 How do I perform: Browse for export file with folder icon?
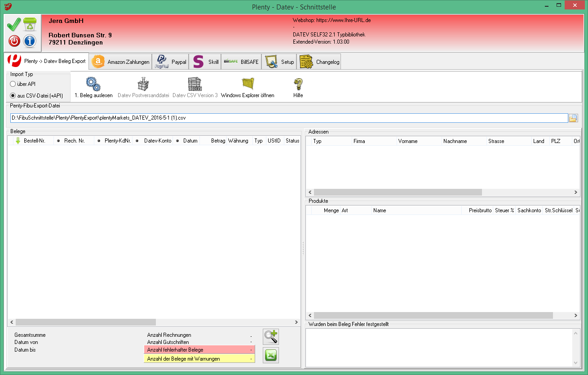pos(573,118)
